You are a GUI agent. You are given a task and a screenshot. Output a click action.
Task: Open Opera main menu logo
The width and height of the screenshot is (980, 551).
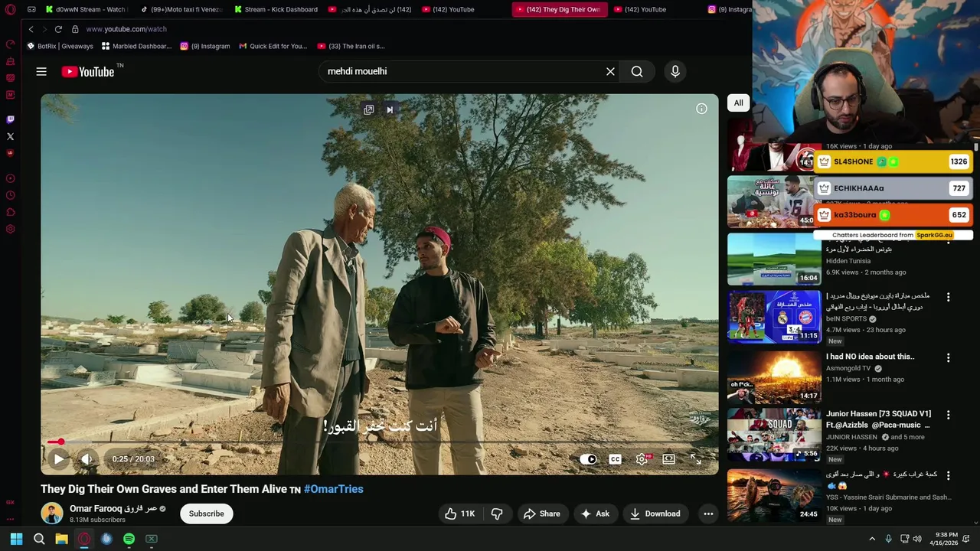coord(10,9)
